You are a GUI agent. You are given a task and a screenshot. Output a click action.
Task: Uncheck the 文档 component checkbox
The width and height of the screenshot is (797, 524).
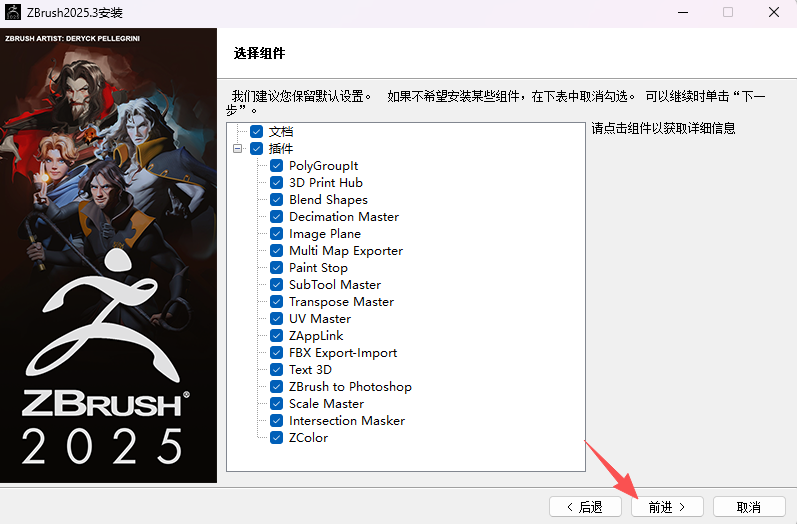(257, 132)
